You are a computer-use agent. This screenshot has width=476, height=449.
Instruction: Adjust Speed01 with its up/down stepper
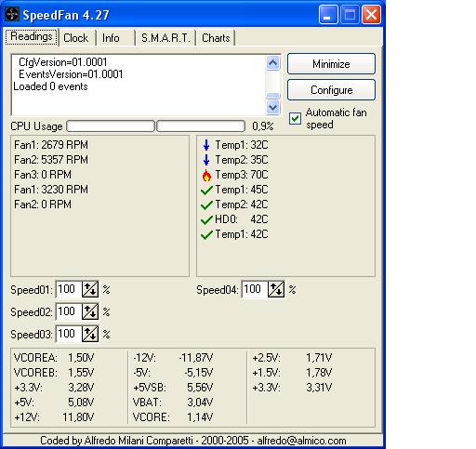coord(90,289)
